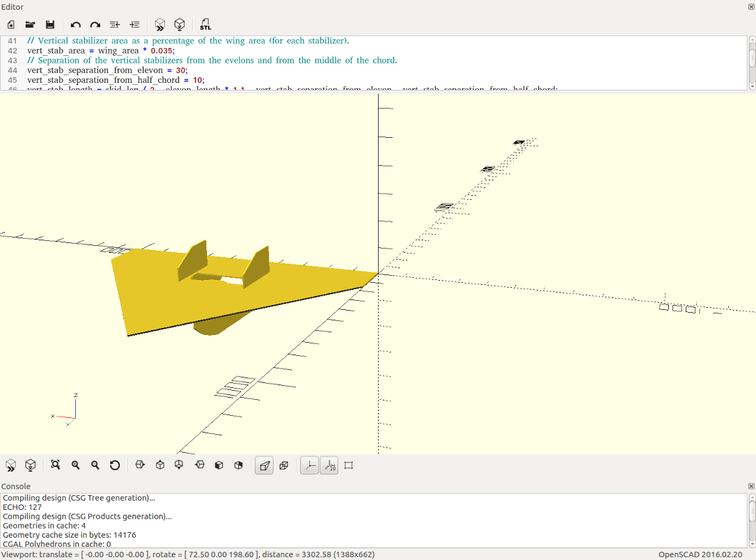Enable Perspective projection
The width and height of the screenshot is (756, 560).
265,465
